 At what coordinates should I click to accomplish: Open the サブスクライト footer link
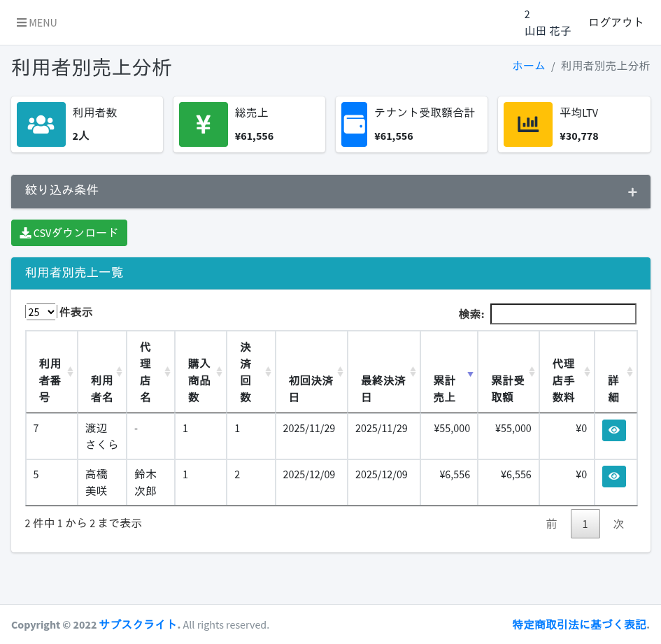click(138, 624)
